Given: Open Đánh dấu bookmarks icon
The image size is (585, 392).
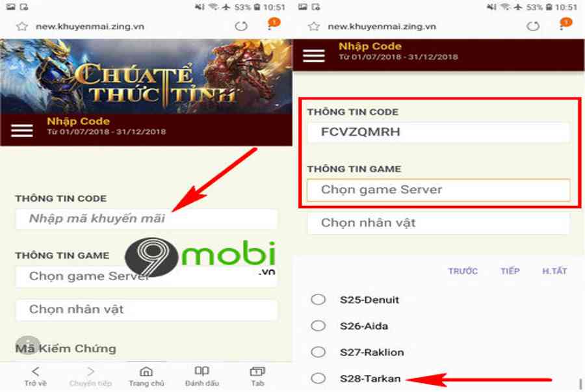Looking at the screenshot, I should tap(202, 376).
